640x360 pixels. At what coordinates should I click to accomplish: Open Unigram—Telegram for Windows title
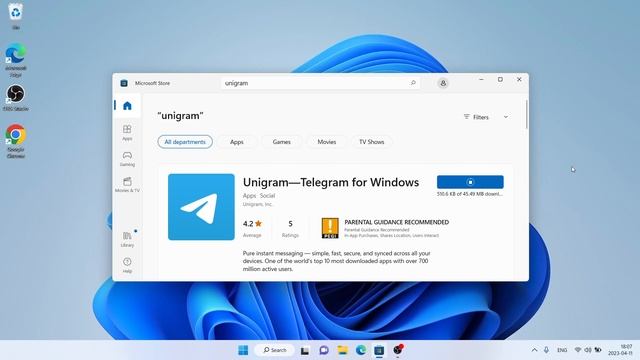click(x=331, y=182)
